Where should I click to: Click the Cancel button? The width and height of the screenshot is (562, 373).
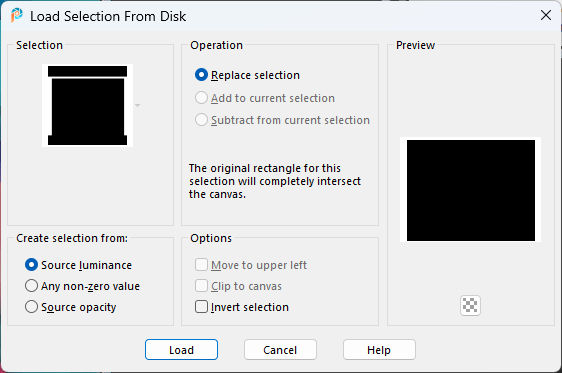point(280,350)
